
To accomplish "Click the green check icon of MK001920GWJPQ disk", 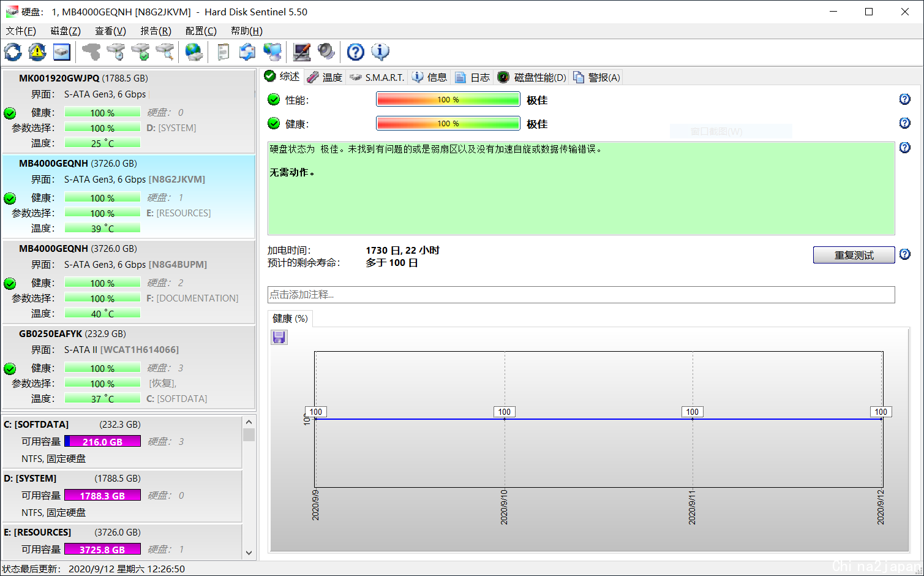I will tap(10, 113).
